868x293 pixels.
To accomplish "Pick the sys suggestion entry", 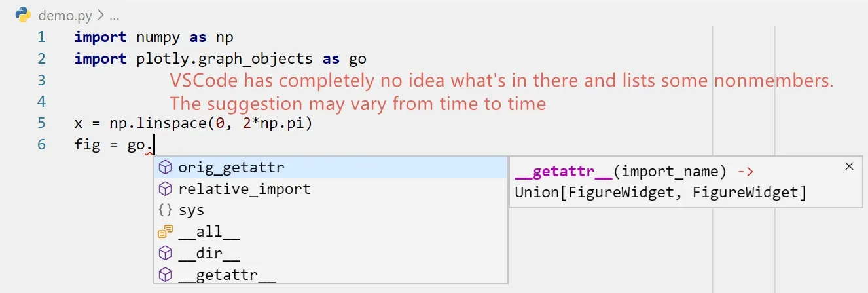I will pos(331,210).
